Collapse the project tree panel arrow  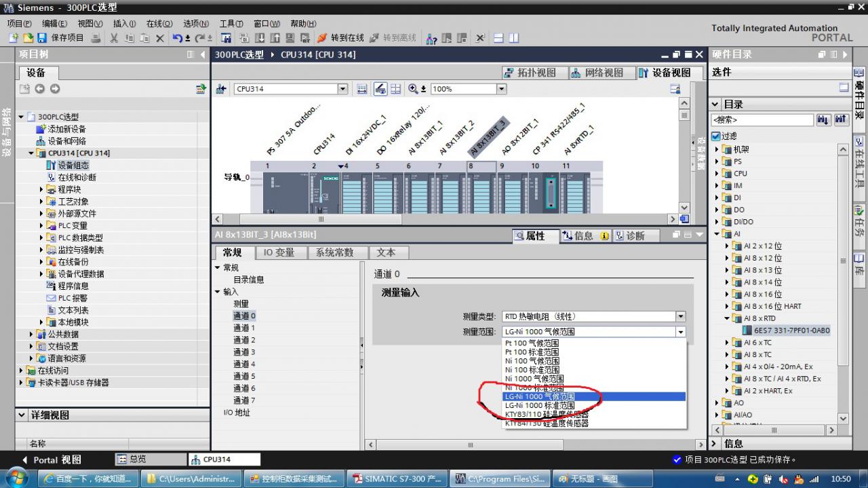pyautogui.click(x=203, y=54)
